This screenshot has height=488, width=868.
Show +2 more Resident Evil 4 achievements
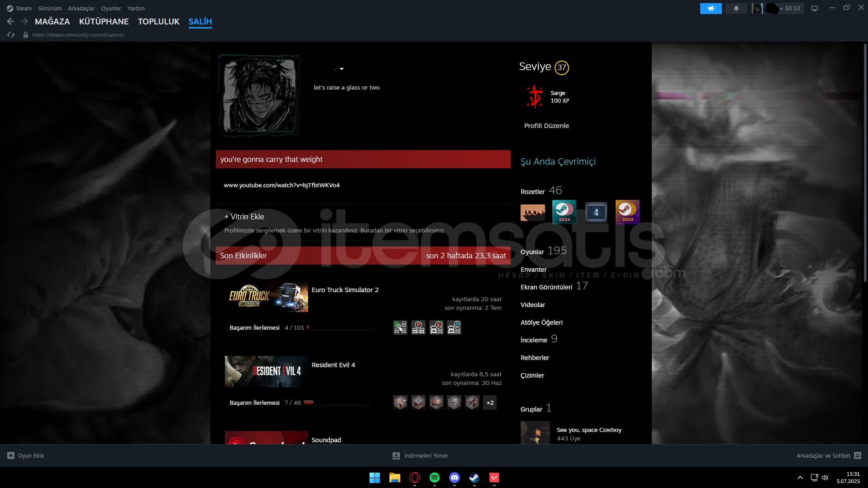click(490, 403)
